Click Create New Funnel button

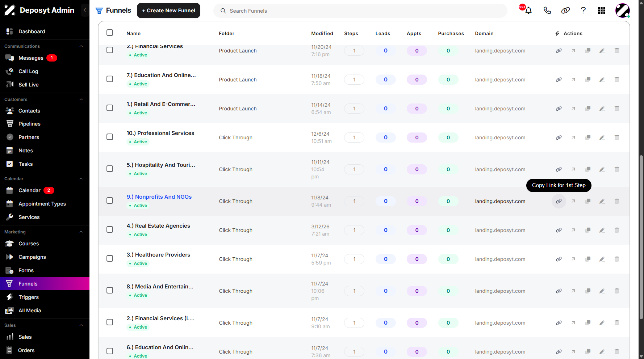pos(168,10)
